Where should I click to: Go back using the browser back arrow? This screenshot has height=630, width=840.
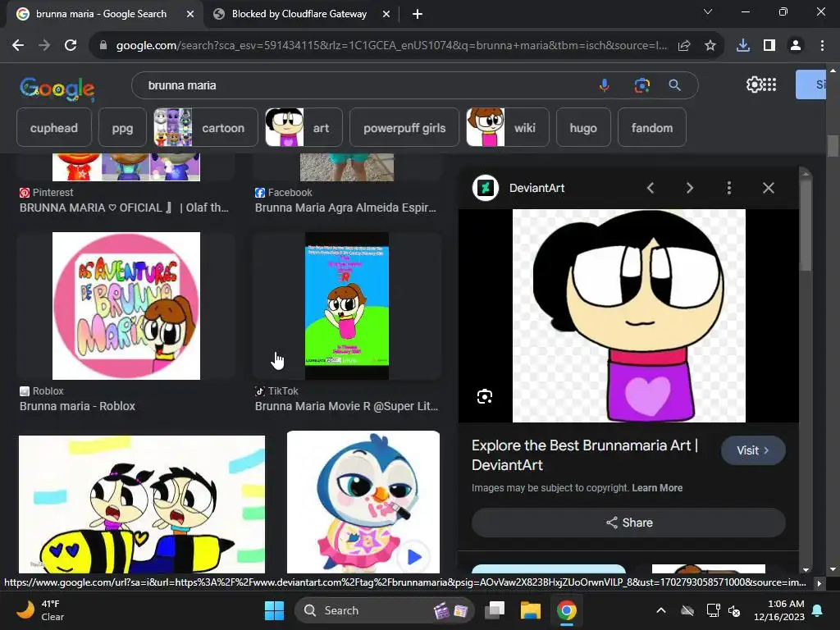click(18, 46)
